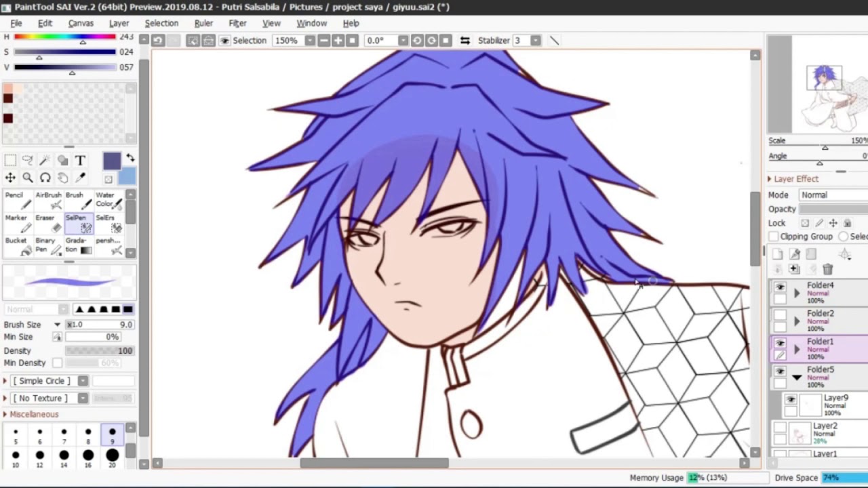Open the Stabilizer level dropdown
868x488 pixels.
coord(536,41)
